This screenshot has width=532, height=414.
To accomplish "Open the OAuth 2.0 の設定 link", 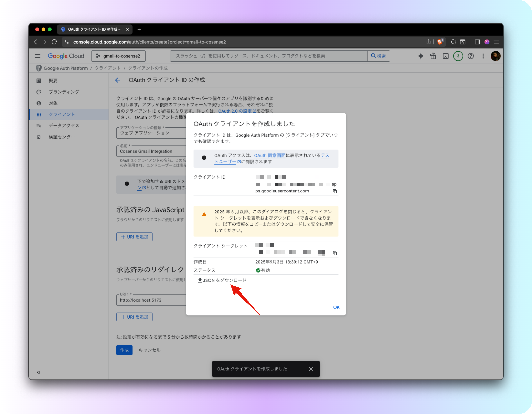I will [x=237, y=111].
